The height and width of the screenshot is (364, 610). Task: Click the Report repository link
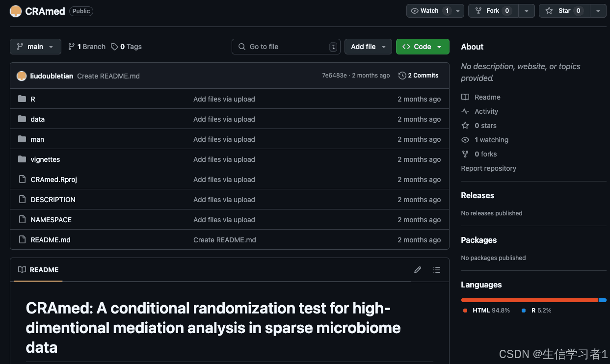489,168
